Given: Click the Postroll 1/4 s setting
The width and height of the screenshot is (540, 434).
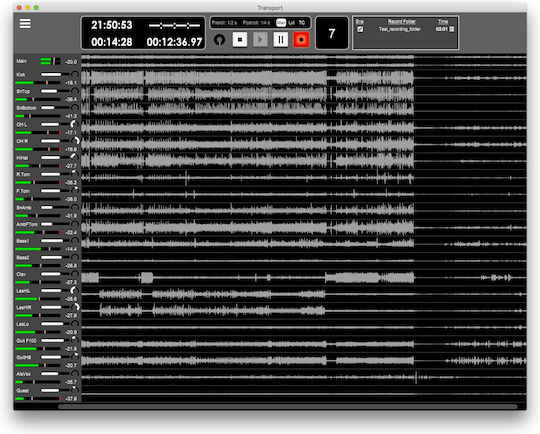Looking at the screenshot, I should point(256,23).
